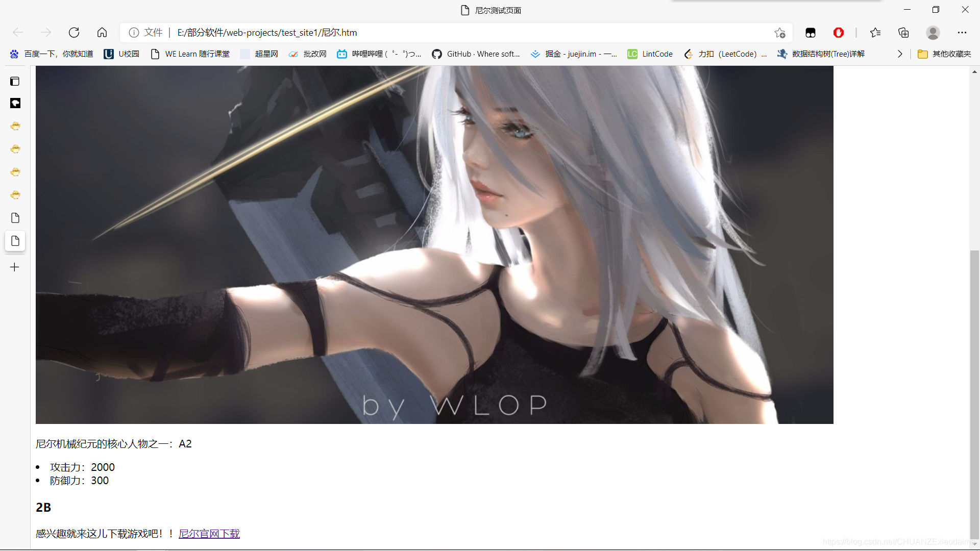Click the browser refresh icon
This screenshot has height=551, width=980.
pos(74,33)
